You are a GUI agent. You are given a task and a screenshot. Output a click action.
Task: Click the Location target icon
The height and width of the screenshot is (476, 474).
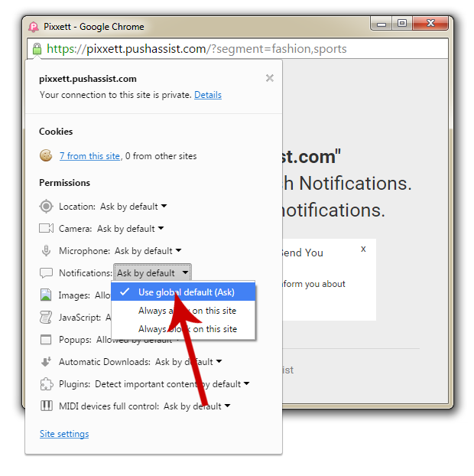(46, 207)
